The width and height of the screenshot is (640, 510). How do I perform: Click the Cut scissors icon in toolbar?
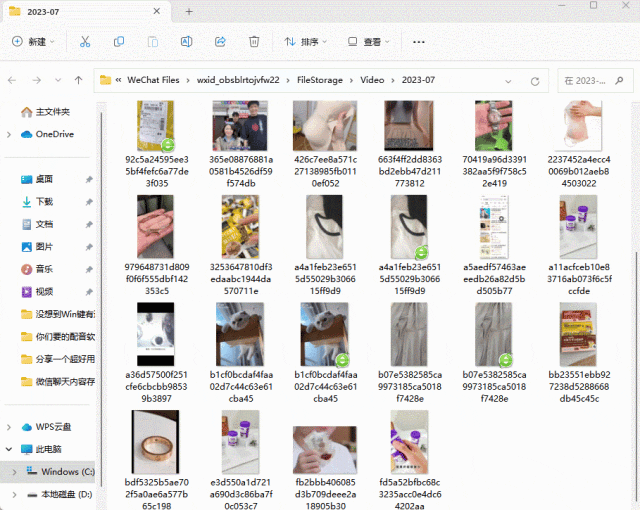tap(85, 42)
